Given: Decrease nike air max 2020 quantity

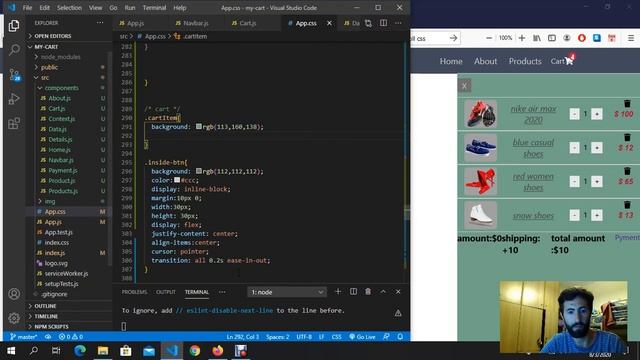Looking at the screenshot, I should click(574, 114).
